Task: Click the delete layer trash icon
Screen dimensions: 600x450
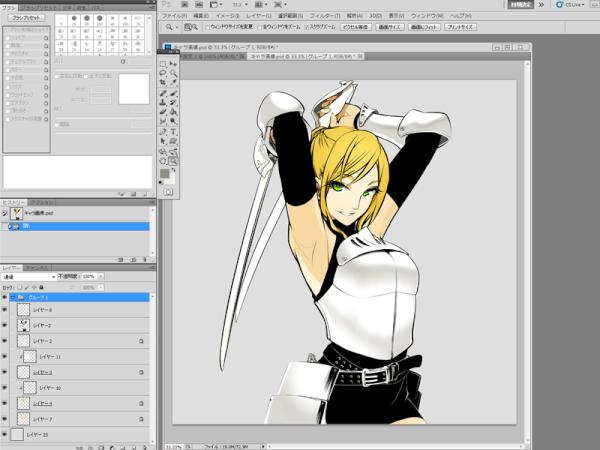Action: click(145, 447)
